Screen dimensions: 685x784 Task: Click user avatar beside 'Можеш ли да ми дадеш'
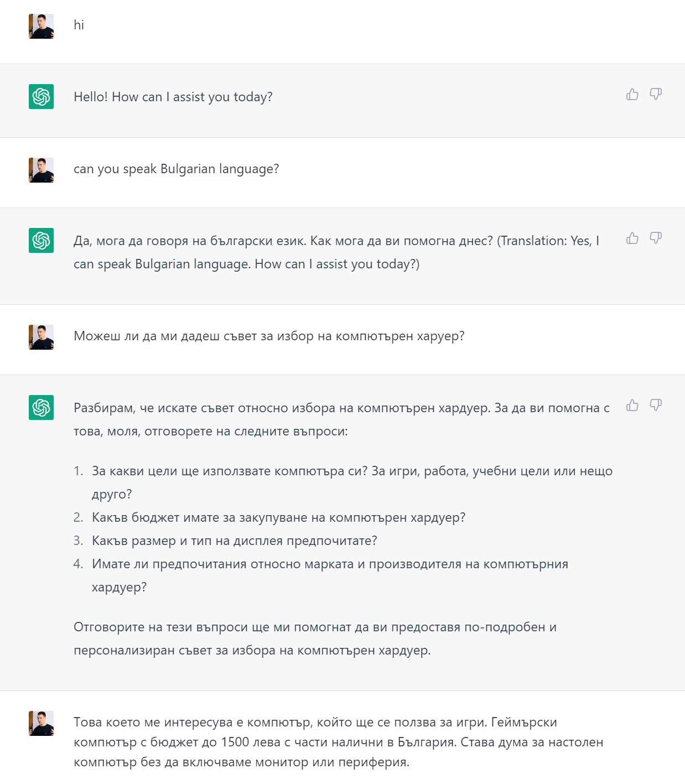point(41,337)
